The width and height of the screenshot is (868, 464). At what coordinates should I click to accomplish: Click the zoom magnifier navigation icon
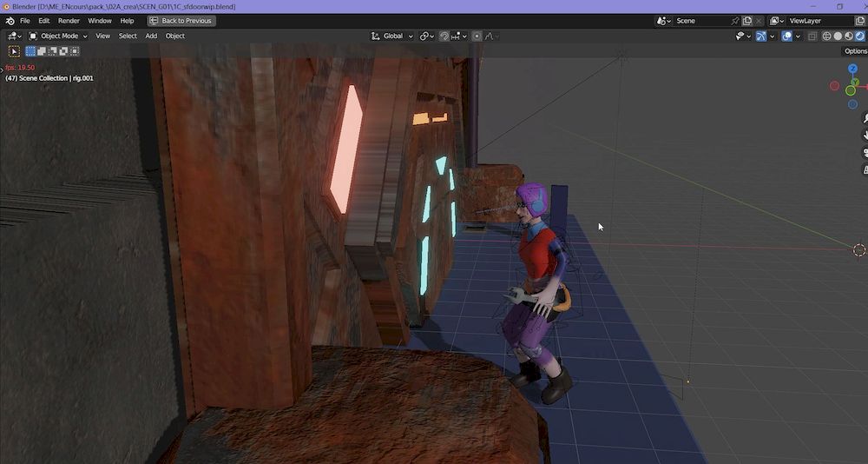tap(865, 117)
